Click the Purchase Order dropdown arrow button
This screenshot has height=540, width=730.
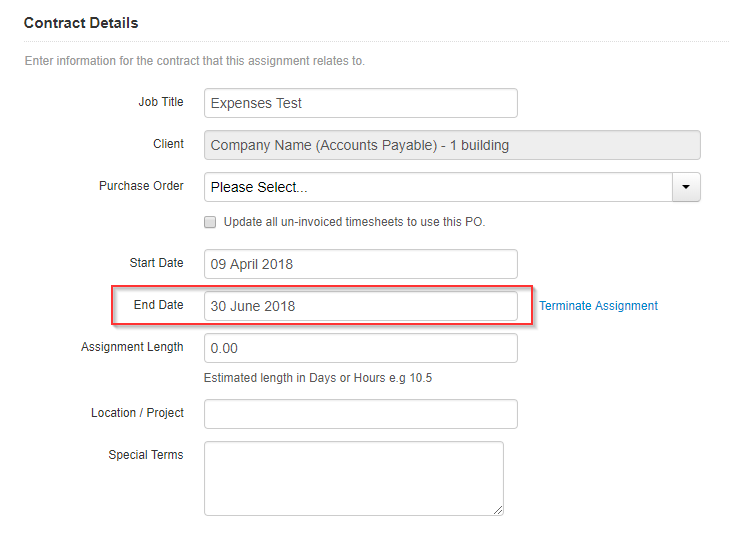tap(686, 187)
